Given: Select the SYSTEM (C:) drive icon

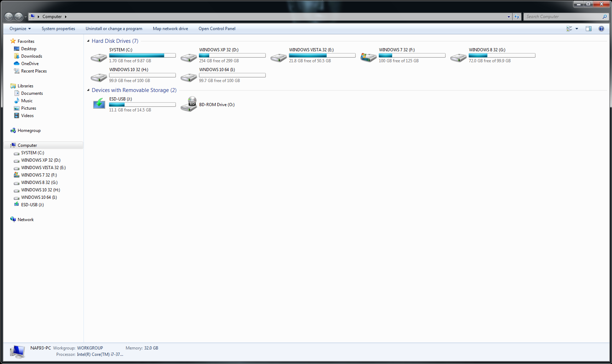Looking at the screenshot, I should pos(99,58).
